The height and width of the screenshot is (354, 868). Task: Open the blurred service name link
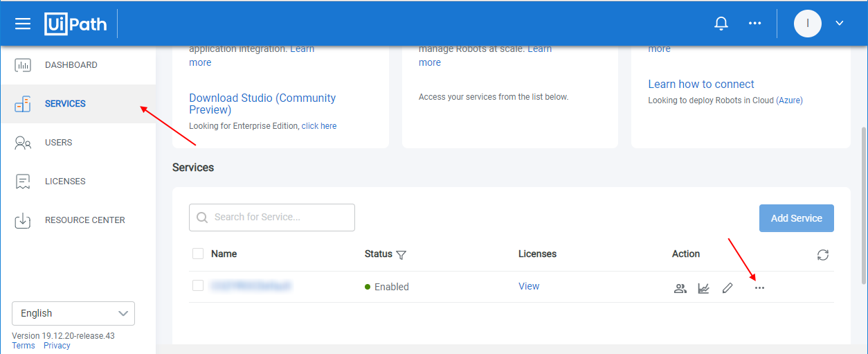(x=251, y=285)
